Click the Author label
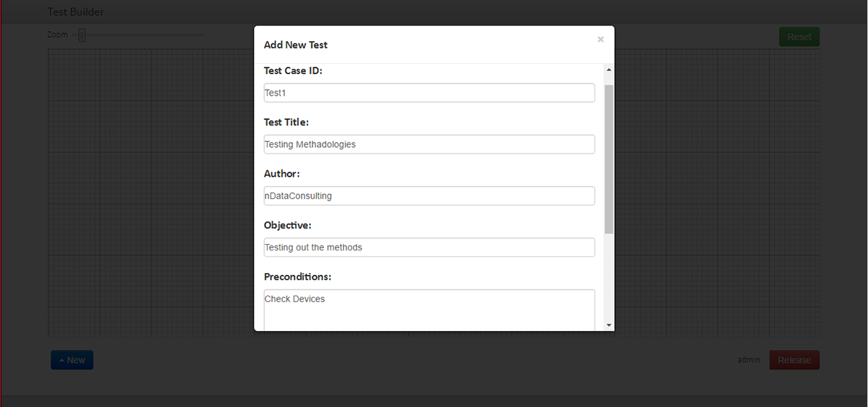Screen dimensions: 868x407 point(282,174)
